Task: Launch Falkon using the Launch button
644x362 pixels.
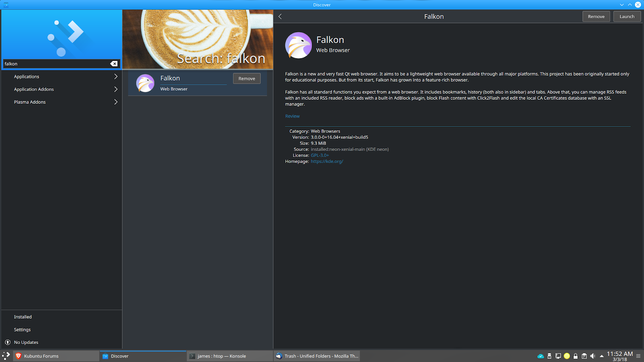Action: click(627, 16)
